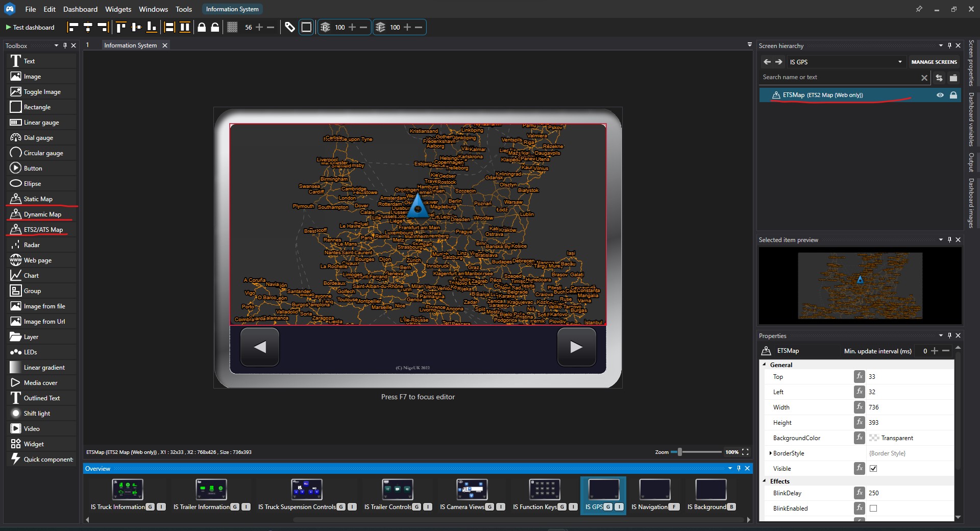Align selected items to bottom edge
980x531 pixels.
[x=152, y=27]
